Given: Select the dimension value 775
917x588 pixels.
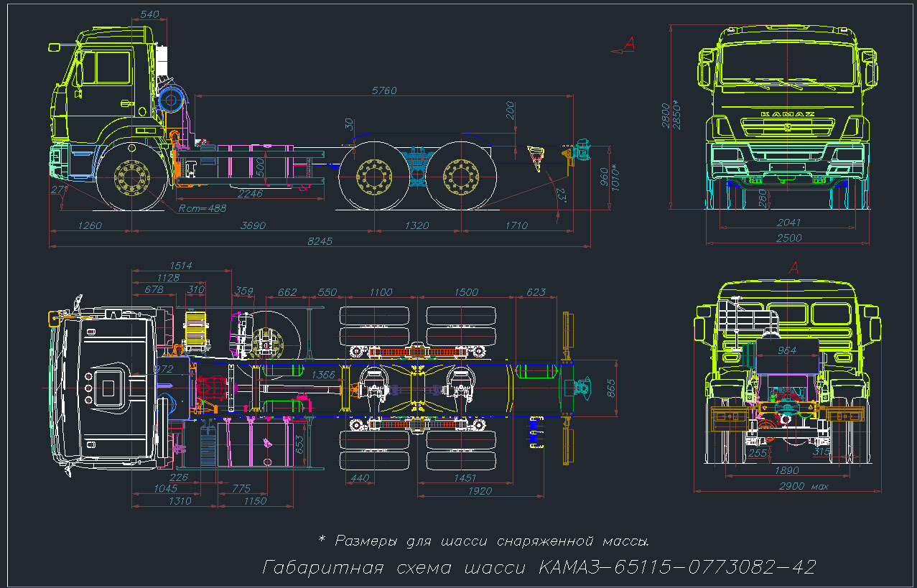Looking at the screenshot, I should pyautogui.click(x=242, y=488).
